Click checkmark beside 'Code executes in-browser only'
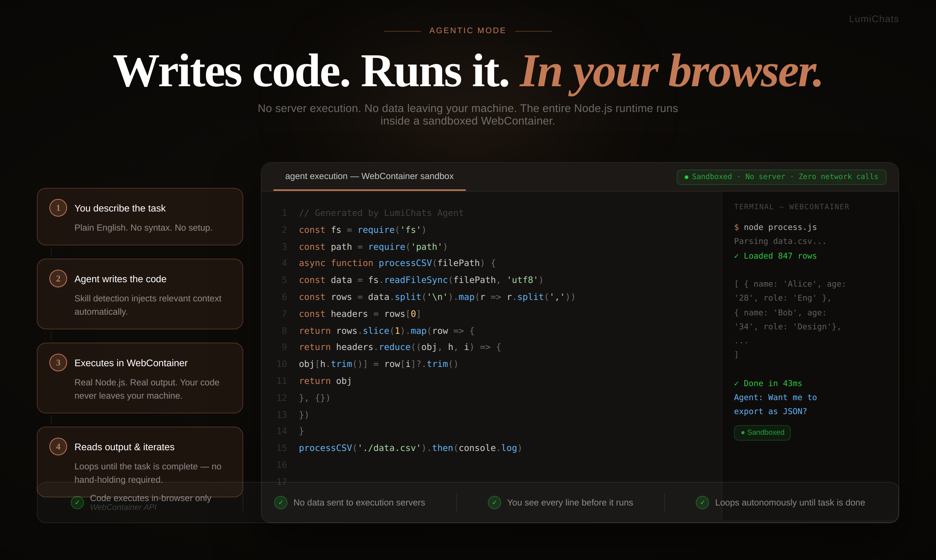936x560 pixels. pyautogui.click(x=77, y=503)
